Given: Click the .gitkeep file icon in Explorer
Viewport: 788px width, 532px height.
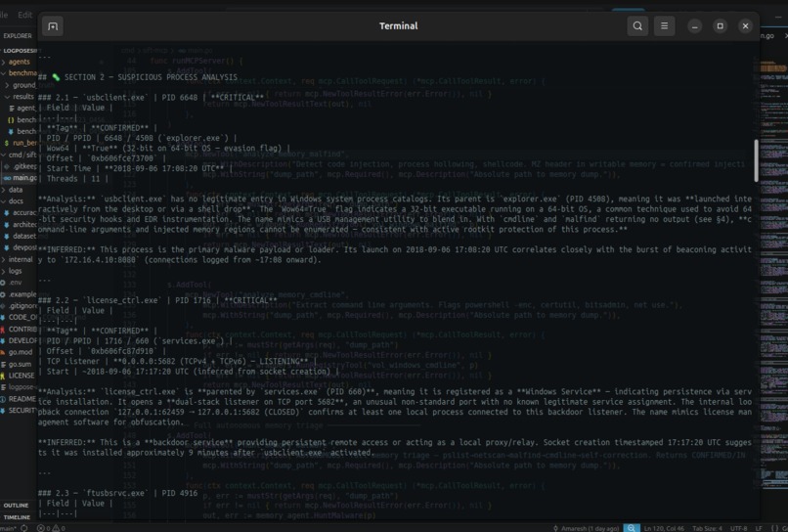Looking at the screenshot, I should tap(7, 166).
